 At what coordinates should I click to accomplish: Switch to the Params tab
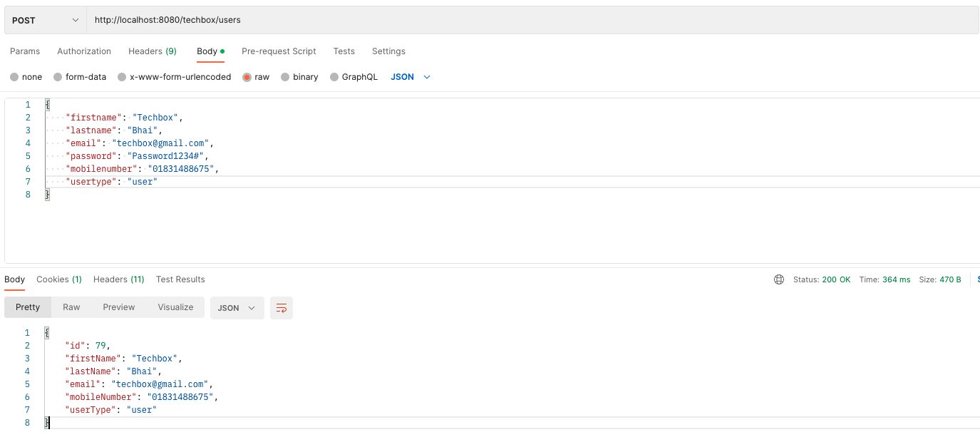25,51
